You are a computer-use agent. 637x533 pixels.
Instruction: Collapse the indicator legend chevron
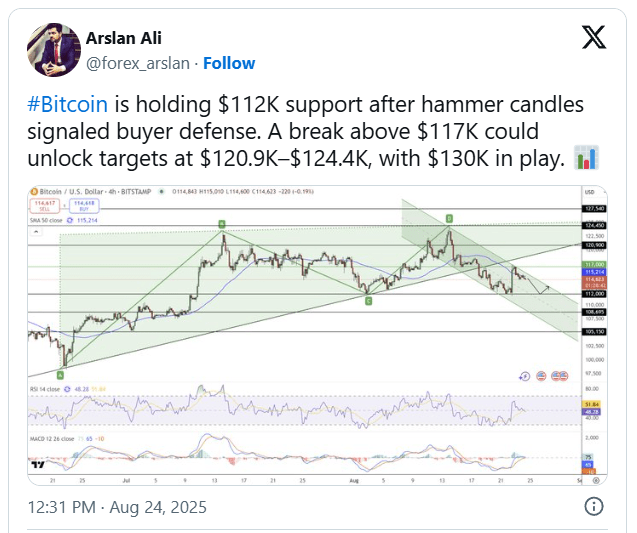[36, 232]
